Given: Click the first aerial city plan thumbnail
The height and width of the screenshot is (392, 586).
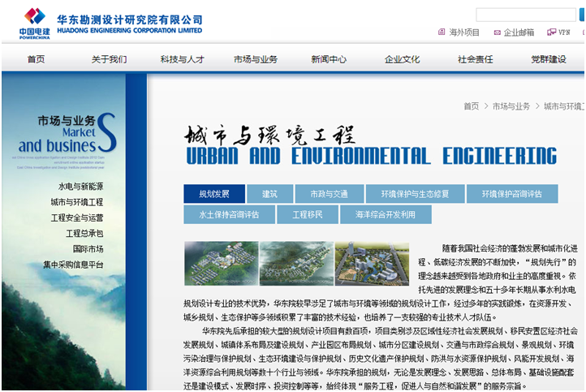Looking at the screenshot, I should coord(221,264).
